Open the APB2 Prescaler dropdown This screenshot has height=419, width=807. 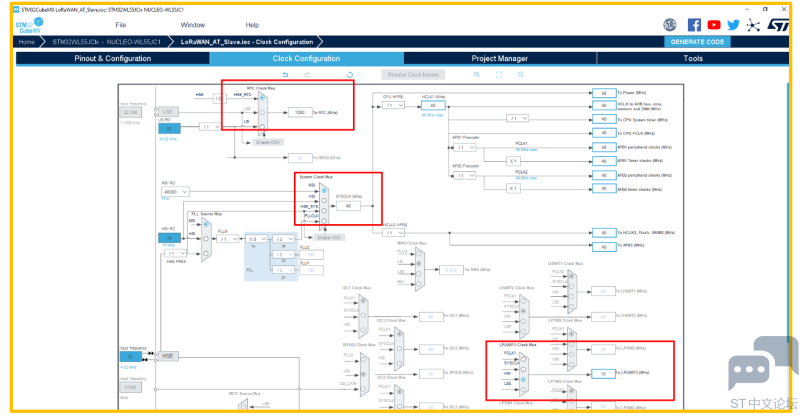(464, 176)
